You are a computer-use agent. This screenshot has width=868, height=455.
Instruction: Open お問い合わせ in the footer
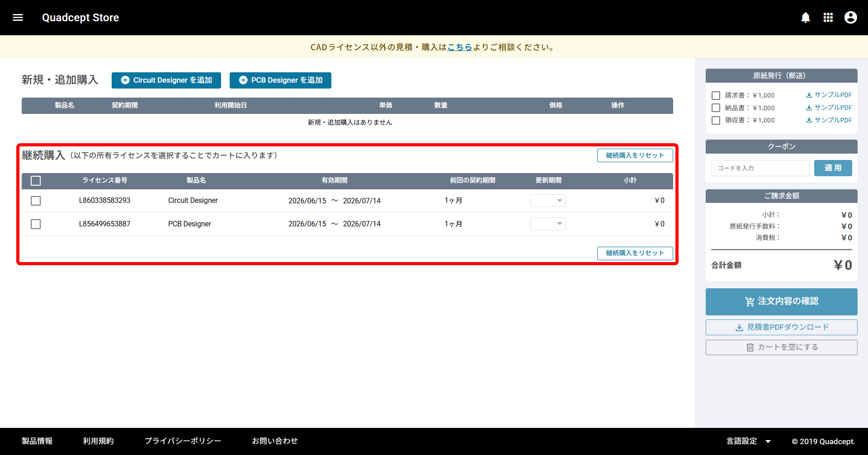(275, 441)
